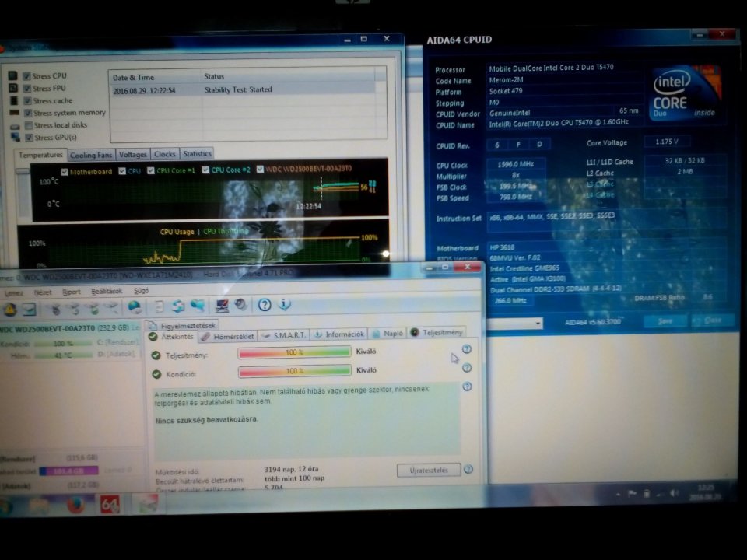747x560 pixels.
Task: Click the Action Center flag tray icon
Action: point(632,494)
